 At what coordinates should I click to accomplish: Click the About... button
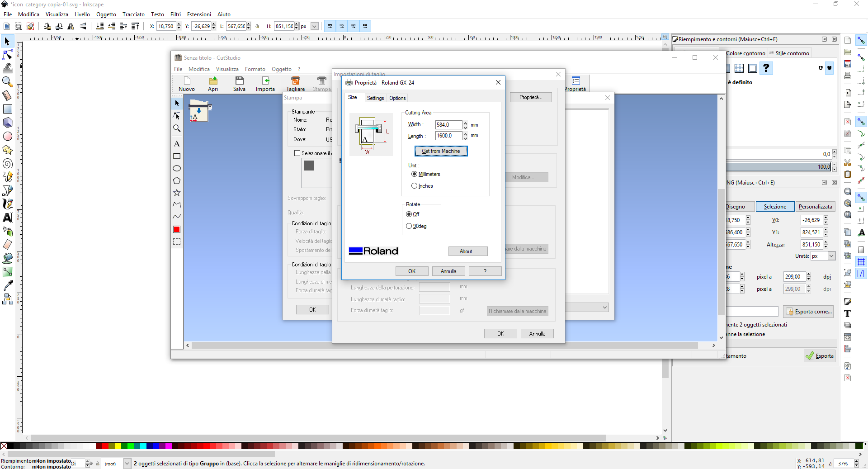pos(468,251)
